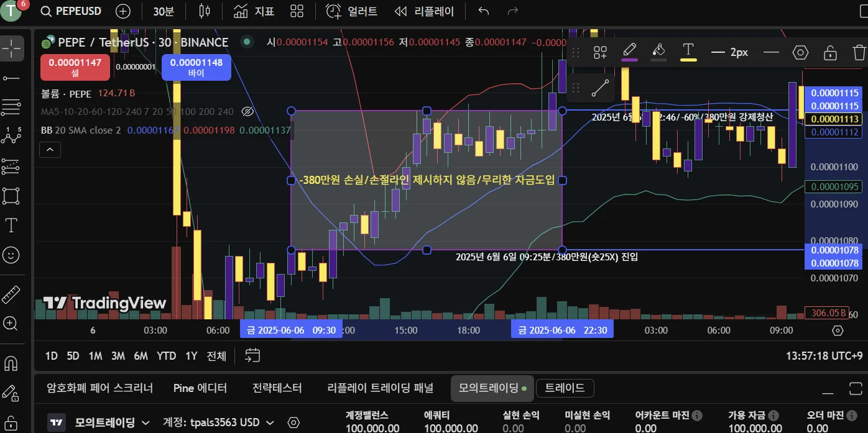Change rectangle border color (purple pencil)
The image size is (868, 433).
click(x=630, y=52)
